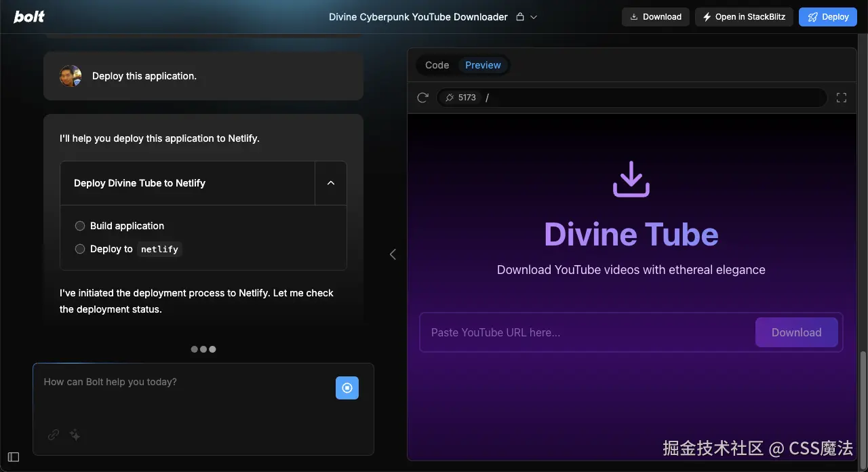Click the attach link icon in chat box

point(54,435)
